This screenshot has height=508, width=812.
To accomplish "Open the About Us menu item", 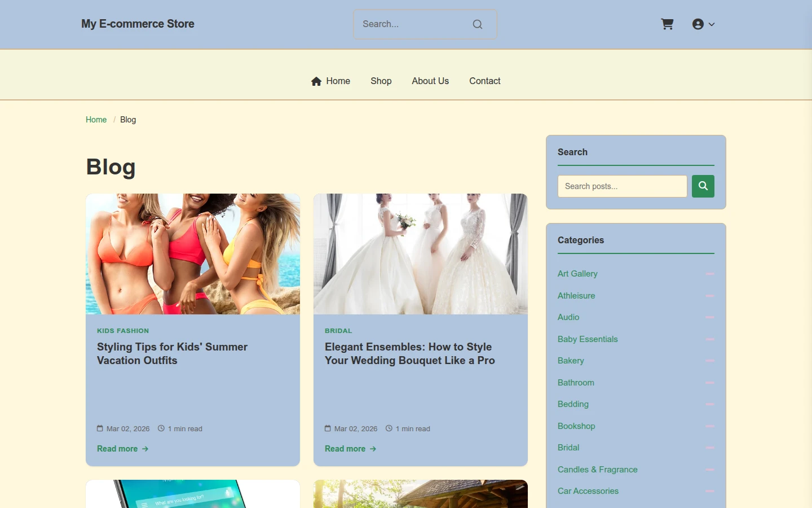I will 430,81.
